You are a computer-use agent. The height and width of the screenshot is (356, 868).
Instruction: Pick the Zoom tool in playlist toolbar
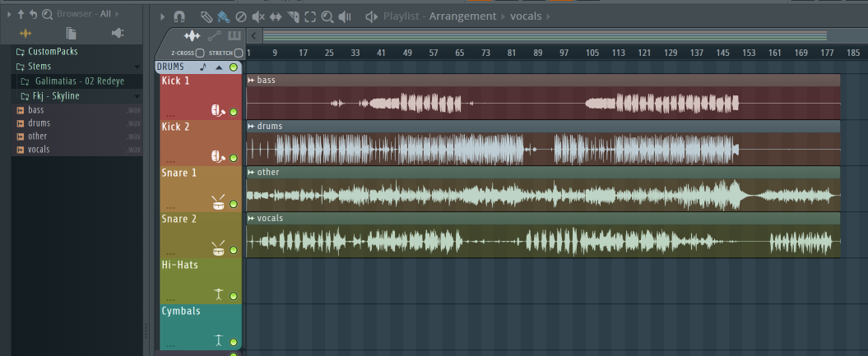pos(327,16)
